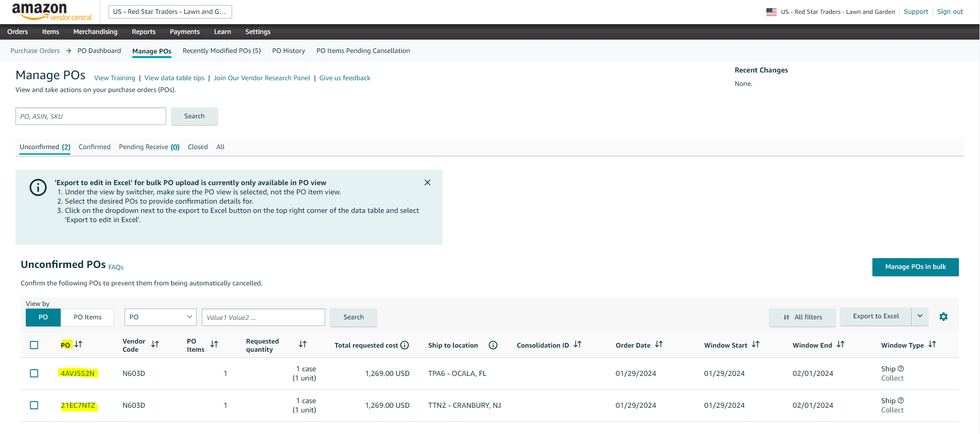Focus the Value1 Value2 filter input
The height and width of the screenshot is (434, 980).
(264, 317)
